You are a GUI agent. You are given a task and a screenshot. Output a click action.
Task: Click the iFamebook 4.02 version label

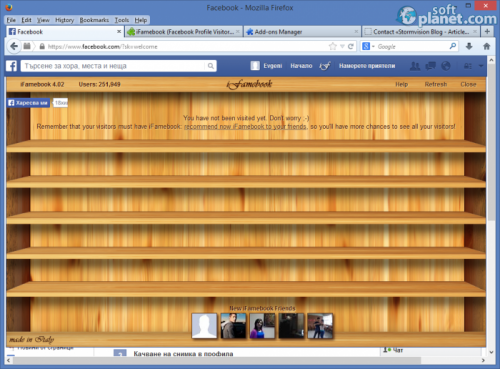[42, 84]
